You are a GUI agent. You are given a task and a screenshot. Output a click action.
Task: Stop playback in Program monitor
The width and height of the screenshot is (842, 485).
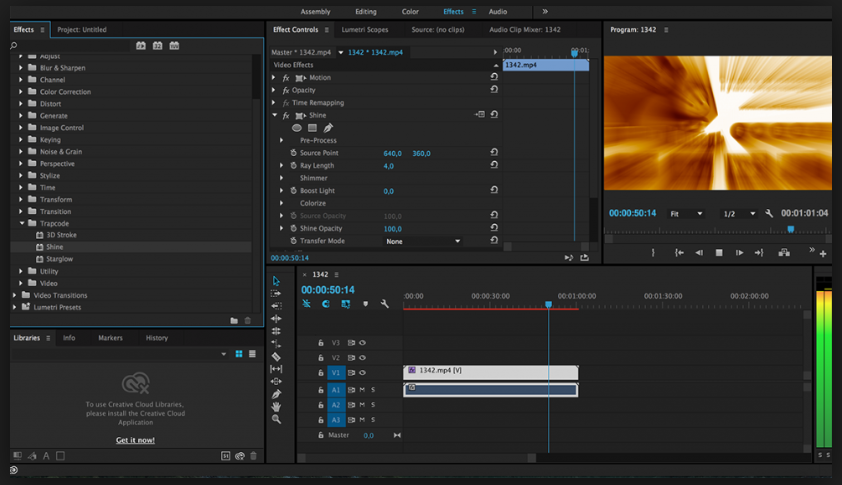[718, 252]
